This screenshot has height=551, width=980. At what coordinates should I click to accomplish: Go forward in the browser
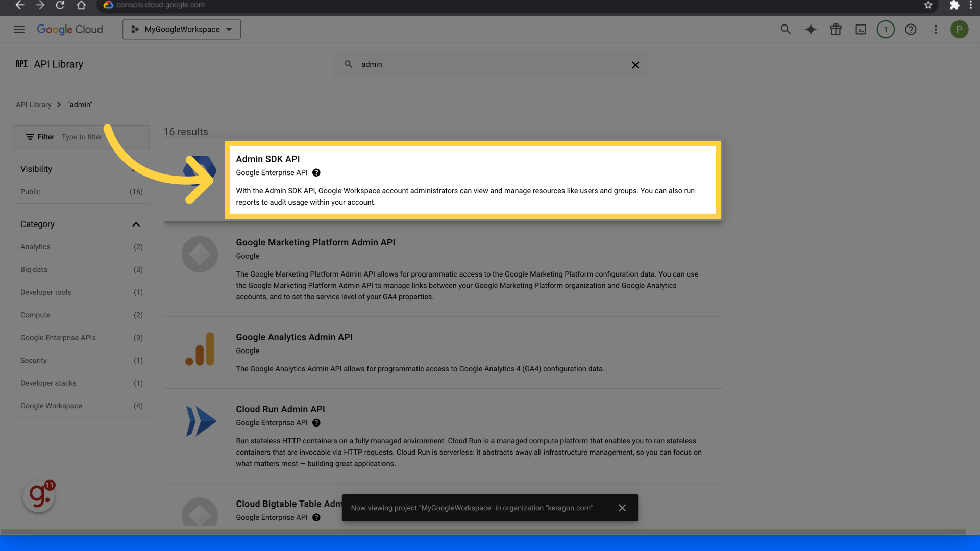(40, 5)
